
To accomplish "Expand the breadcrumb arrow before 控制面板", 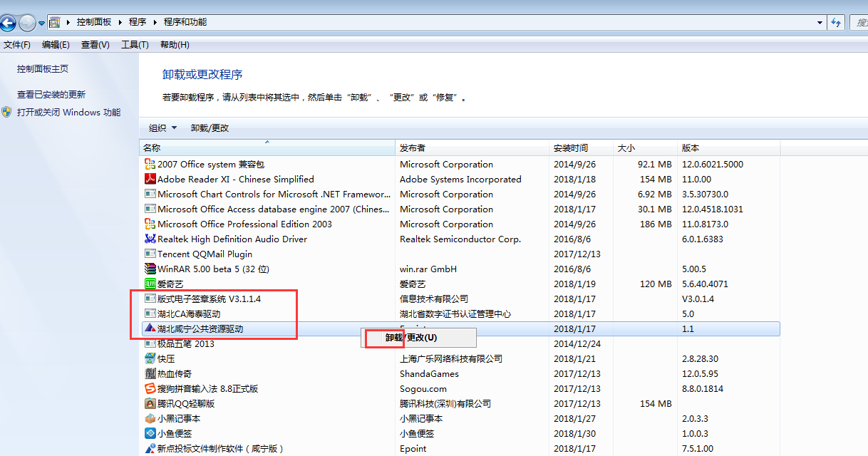I will [69, 22].
